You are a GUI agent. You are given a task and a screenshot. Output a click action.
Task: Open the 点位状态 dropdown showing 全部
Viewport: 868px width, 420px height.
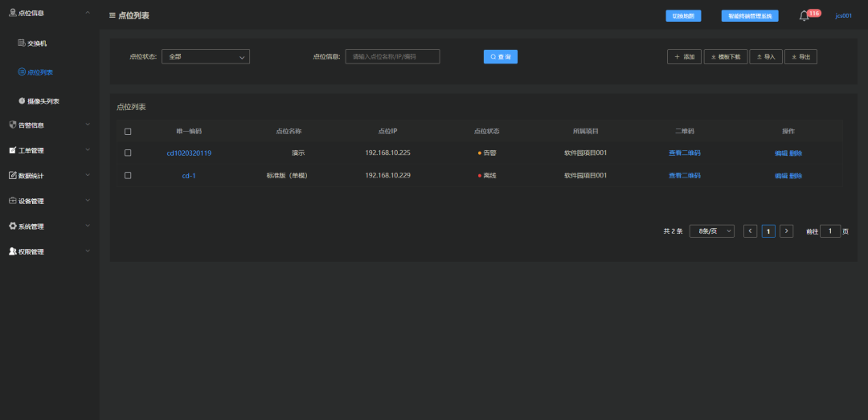[x=206, y=56]
